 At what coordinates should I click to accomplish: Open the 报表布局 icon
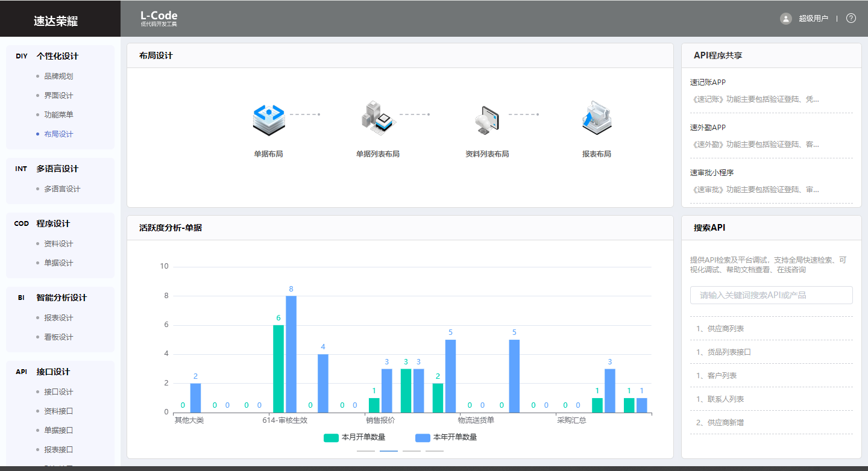point(596,118)
